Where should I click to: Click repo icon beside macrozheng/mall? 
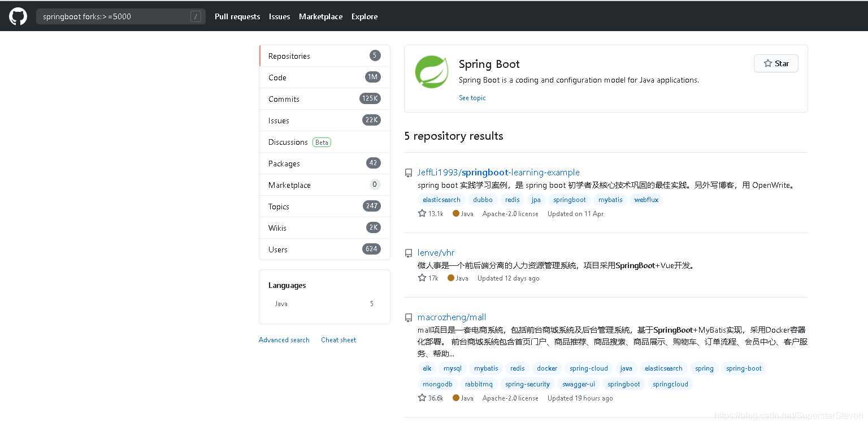pyautogui.click(x=409, y=318)
